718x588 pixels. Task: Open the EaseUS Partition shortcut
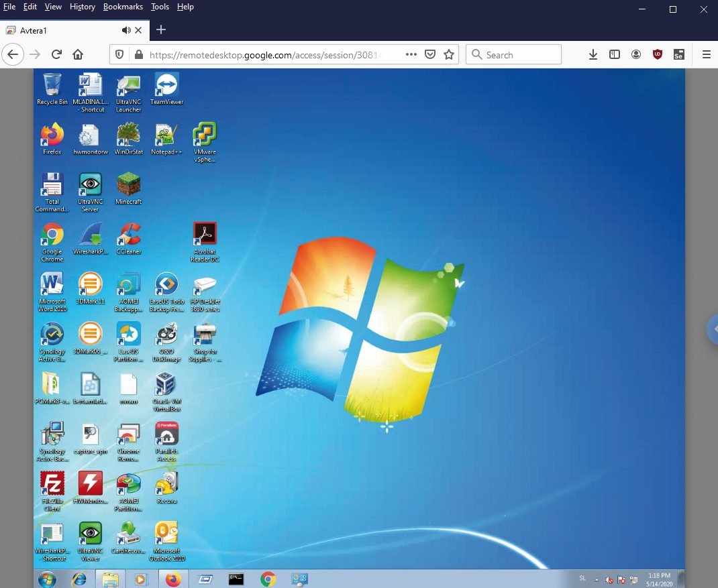pyautogui.click(x=129, y=343)
